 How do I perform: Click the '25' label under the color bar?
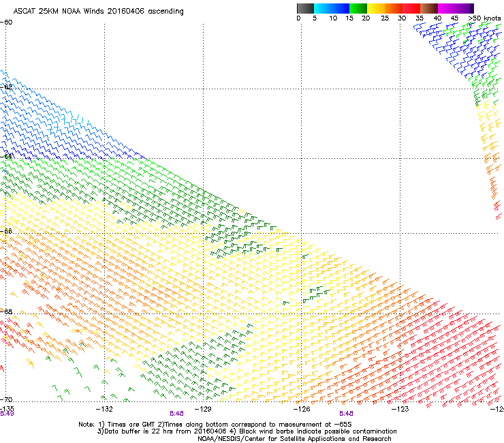[385, 18]
